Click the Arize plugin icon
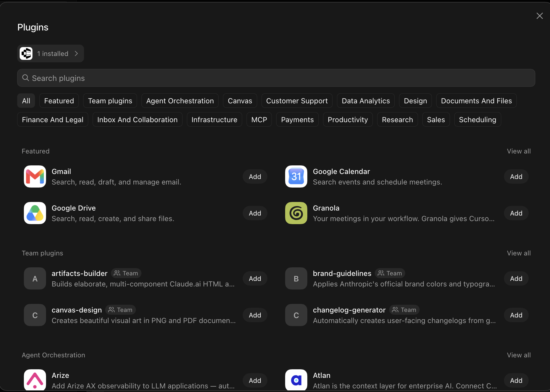550x392 pixels. coord(35,380)
